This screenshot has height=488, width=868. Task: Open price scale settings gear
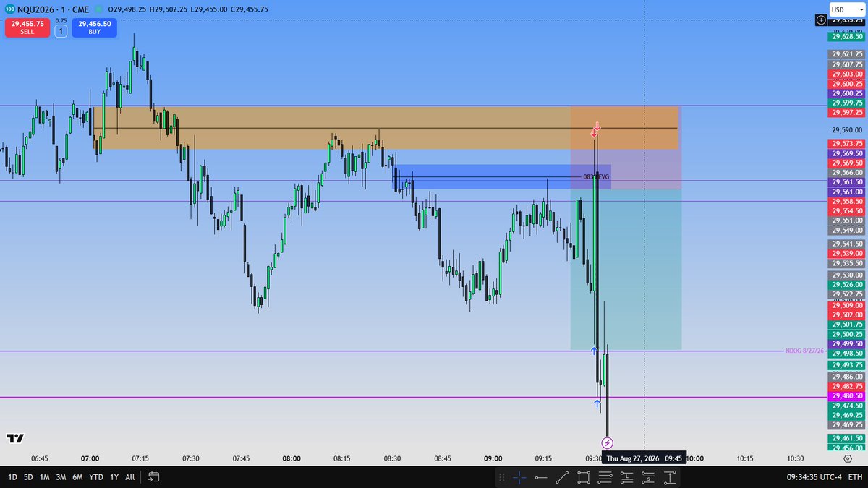(x=847, y=458)
